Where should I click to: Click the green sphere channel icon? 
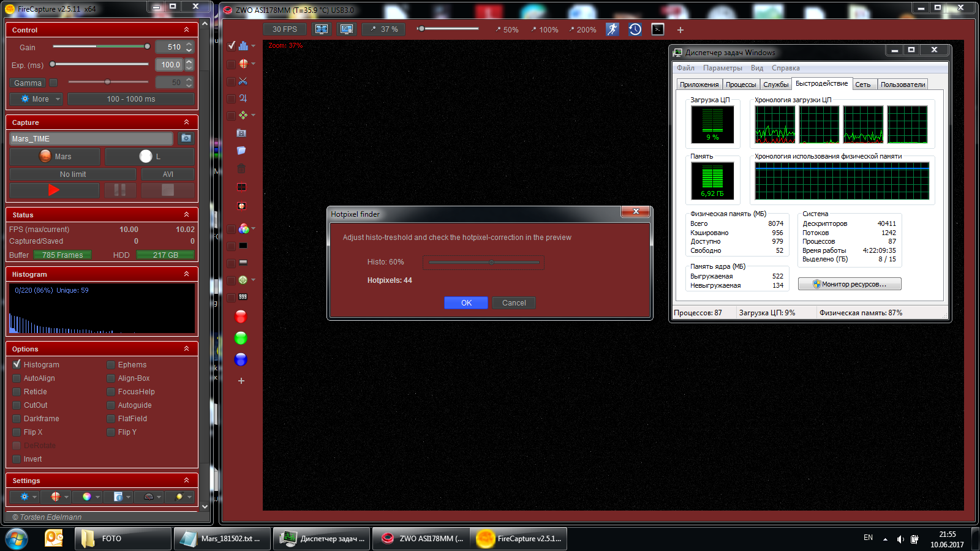(x=241, y=338)
